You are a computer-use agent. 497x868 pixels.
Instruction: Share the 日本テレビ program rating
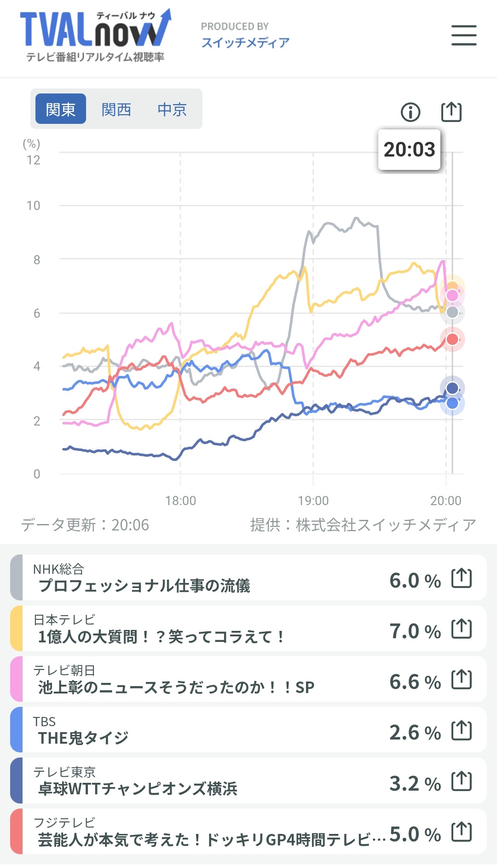click(x=462, y=629)
